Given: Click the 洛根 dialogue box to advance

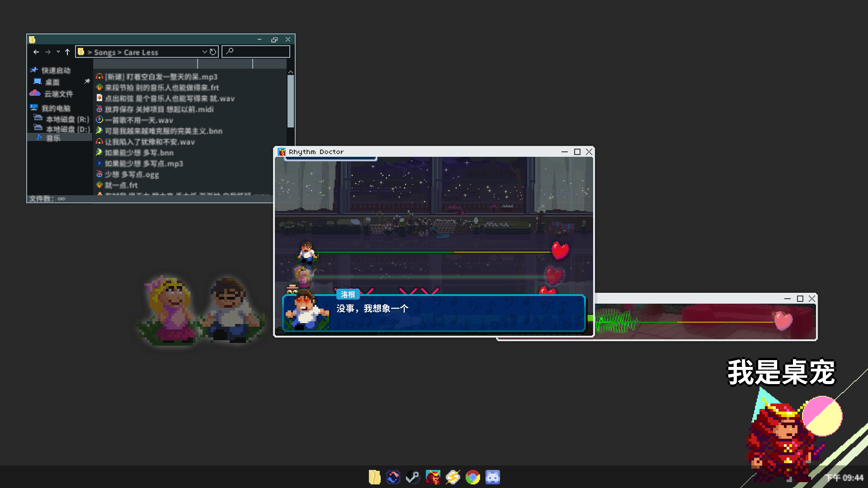Looking at the screenshot, I should pyautogui.click(x=434, y=313).
